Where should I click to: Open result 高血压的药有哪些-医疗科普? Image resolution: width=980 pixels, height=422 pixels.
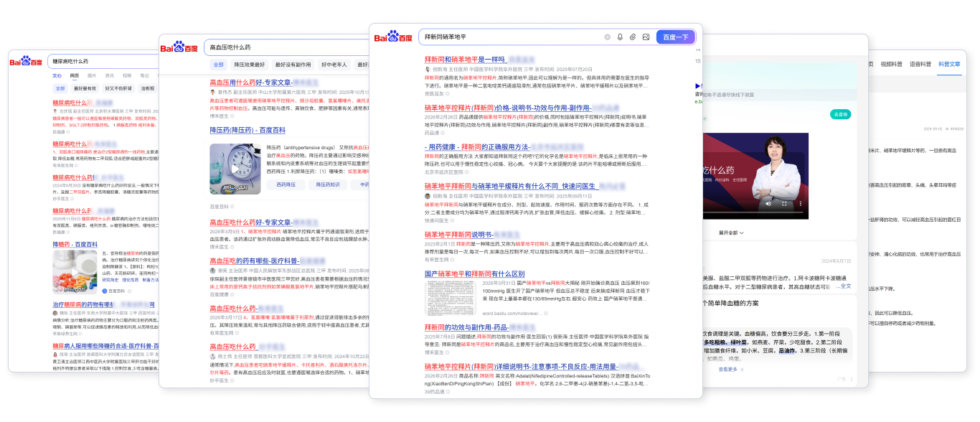254,261
